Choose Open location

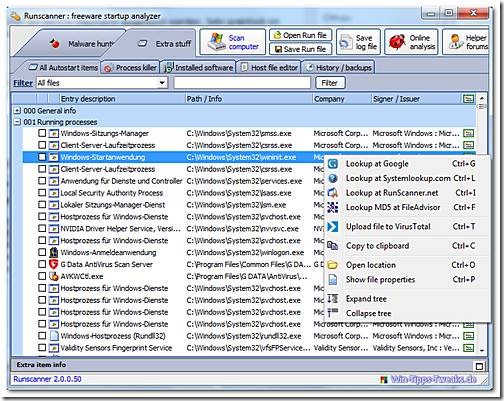pyautogui.click(x=407, y=265)
